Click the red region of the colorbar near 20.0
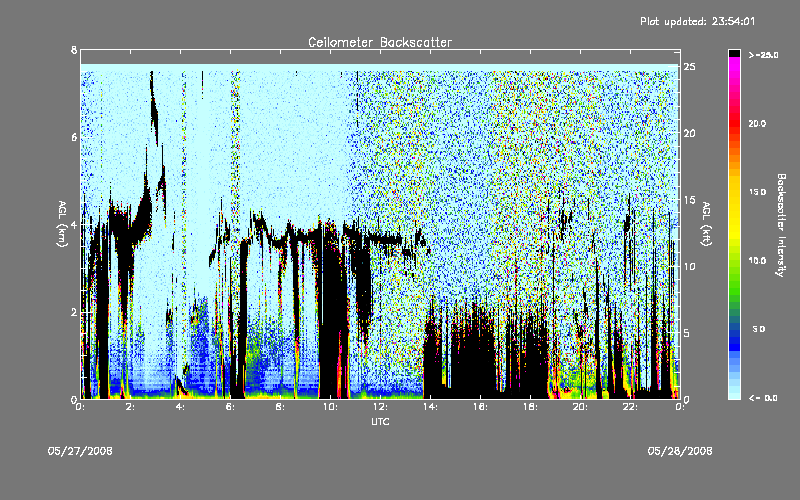The width and height of the screenshot is (800, 500). pos(734,124)
